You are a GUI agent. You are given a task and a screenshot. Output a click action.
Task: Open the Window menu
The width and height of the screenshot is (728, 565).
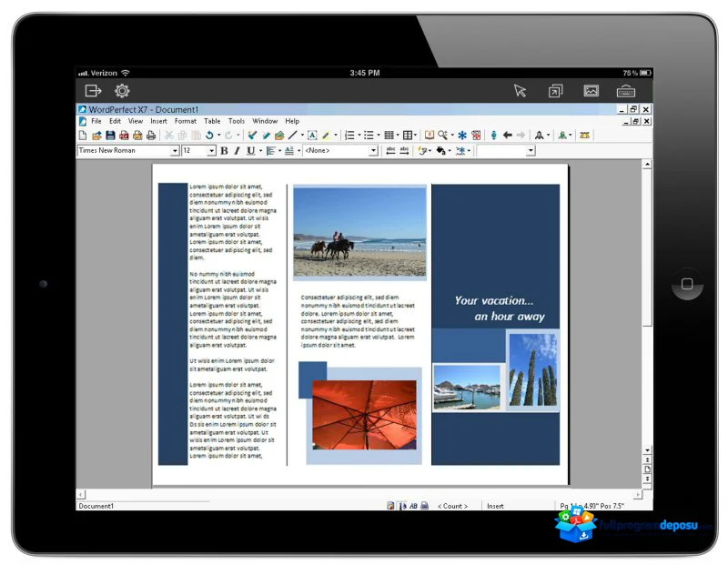tap(265, 121)
